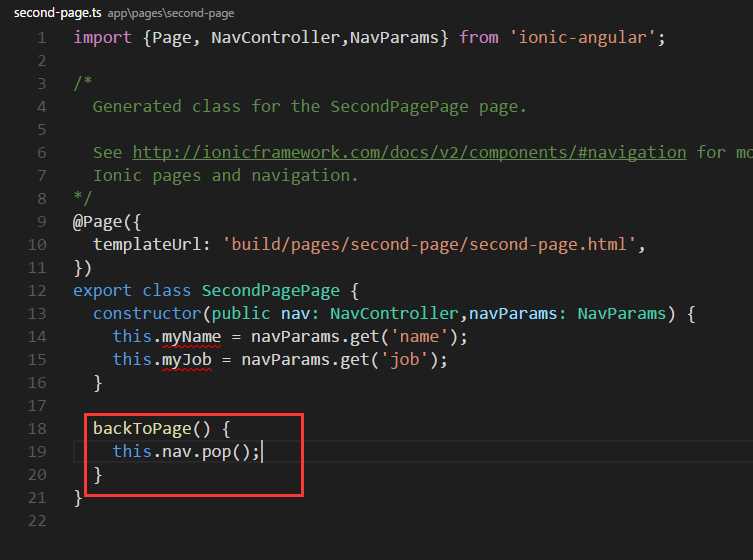Select the second-page.ts file tab title
The height and width of the screenshot is (560, 753).
(58, 12)
